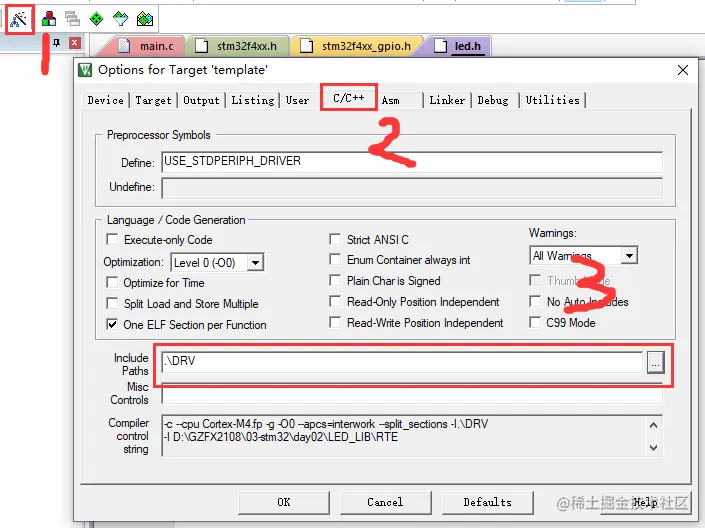Image resolution: width=705 pixels, height=528 pixels.
Task: Toggle Read-Only Position Independent checkbox
Action: [335, 301]
